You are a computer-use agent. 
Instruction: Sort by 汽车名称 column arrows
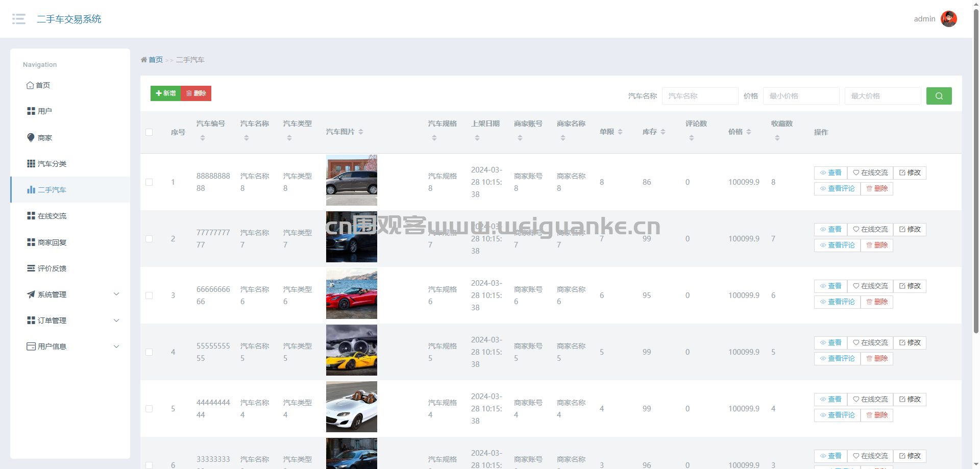pyautogui.click(x=247, y=138)
